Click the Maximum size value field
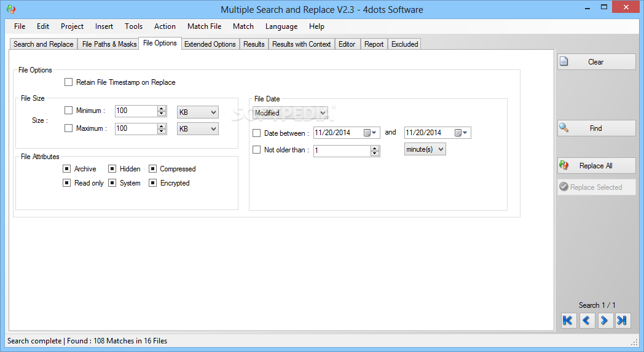644x352 pixels. pos(136,128)
